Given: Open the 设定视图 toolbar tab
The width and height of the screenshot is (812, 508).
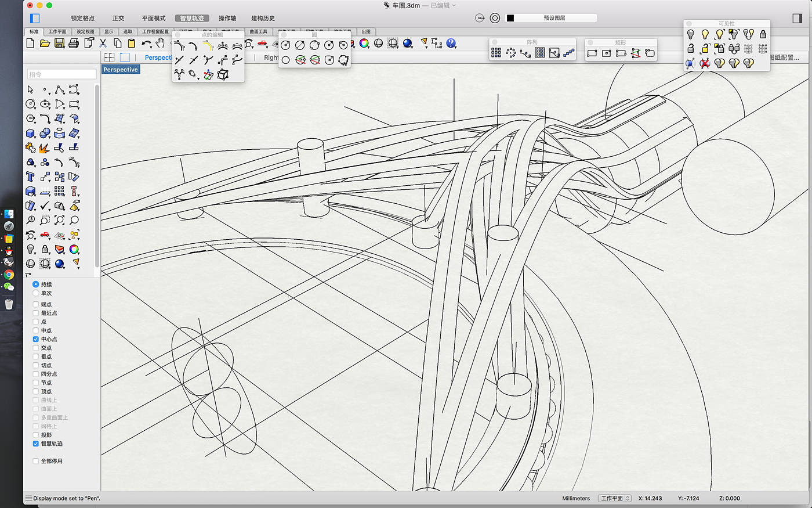Looking at the screenshot, I should (x=85, y=31).
